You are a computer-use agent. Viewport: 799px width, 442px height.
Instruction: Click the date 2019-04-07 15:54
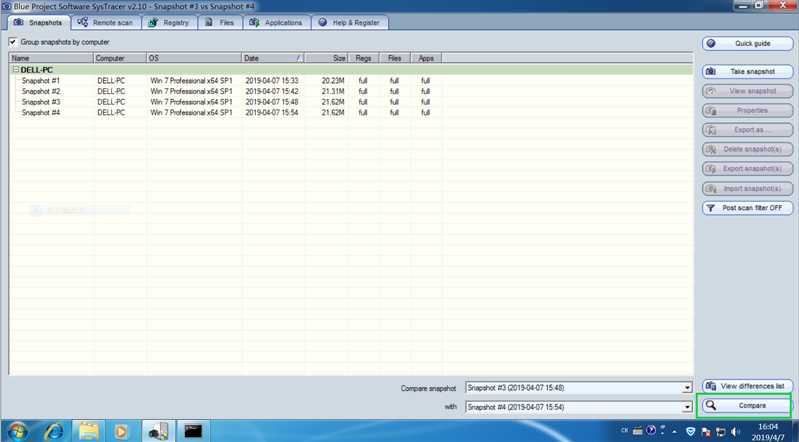tap(272, 113)
